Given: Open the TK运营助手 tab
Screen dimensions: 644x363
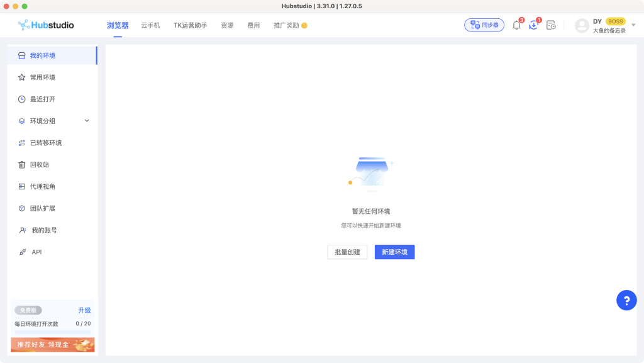Looking at the screenshot, I should tap(190, 25).
